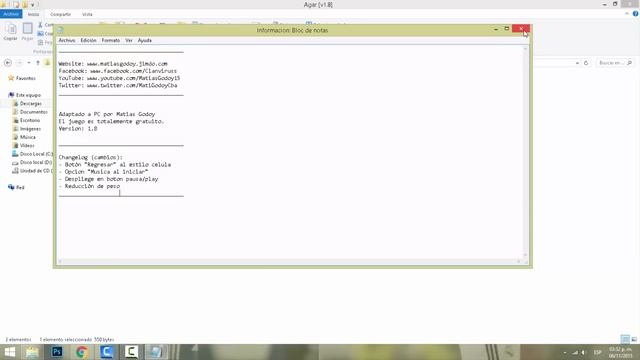Switch Explorer to details view icon
640x360 pixels.
(625, 339)
